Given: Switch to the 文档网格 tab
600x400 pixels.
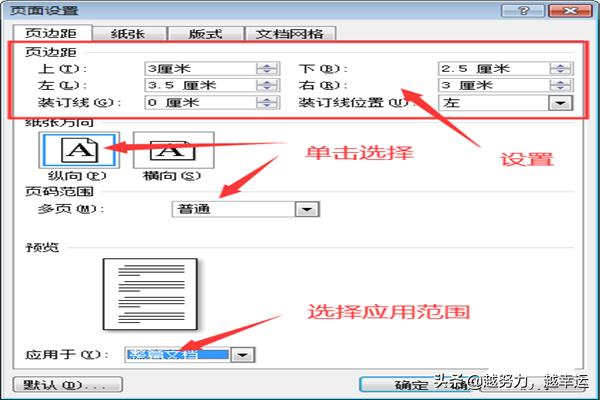Looking at the screenshot, I should coord(290,34).
